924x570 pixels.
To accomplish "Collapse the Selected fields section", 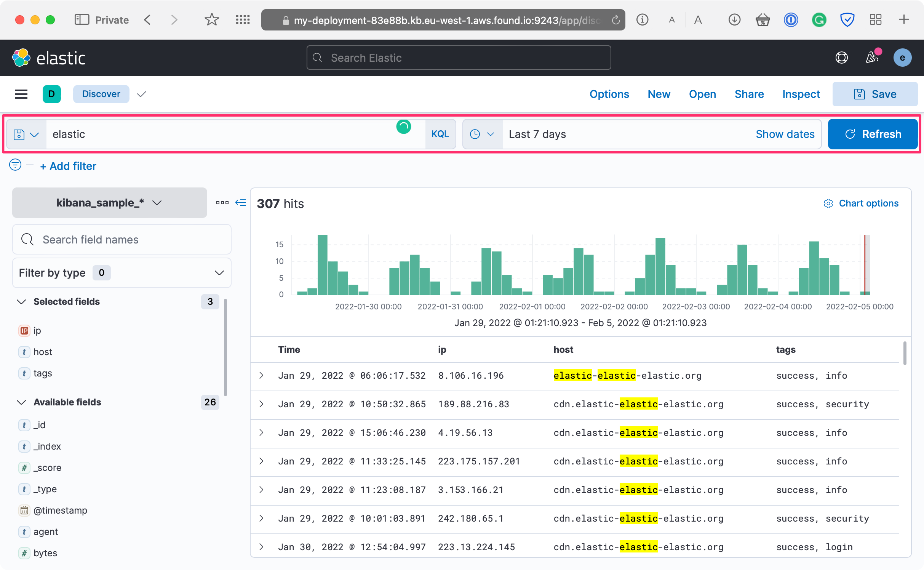I will coord(22,302).
